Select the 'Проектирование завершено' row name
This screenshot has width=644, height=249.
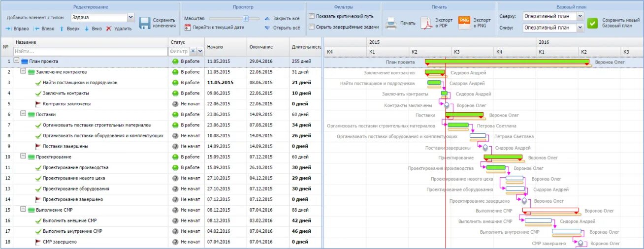73,199
